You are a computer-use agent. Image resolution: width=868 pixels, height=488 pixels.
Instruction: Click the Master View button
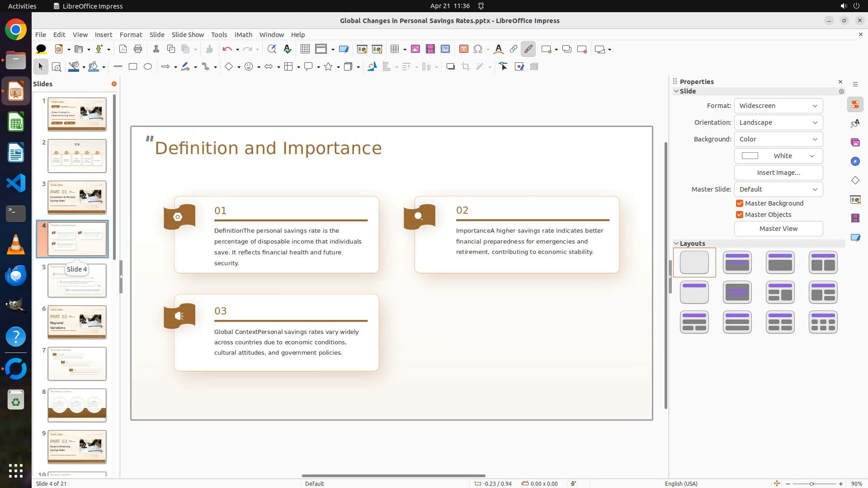778,229
